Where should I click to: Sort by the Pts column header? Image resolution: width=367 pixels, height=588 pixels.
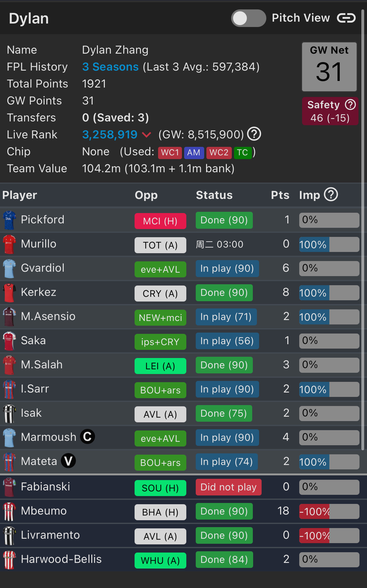[x=280, y=195]
